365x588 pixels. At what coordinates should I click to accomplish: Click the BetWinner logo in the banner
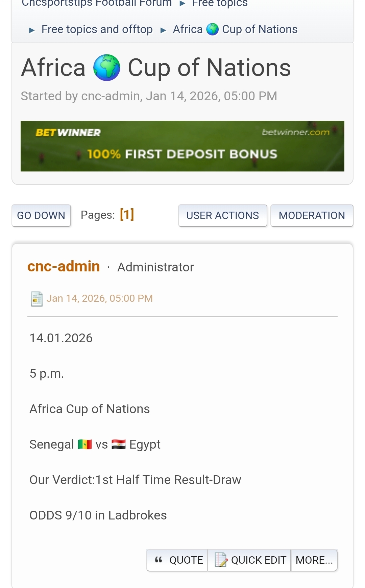pyautogui.click(x=68, y=133)
